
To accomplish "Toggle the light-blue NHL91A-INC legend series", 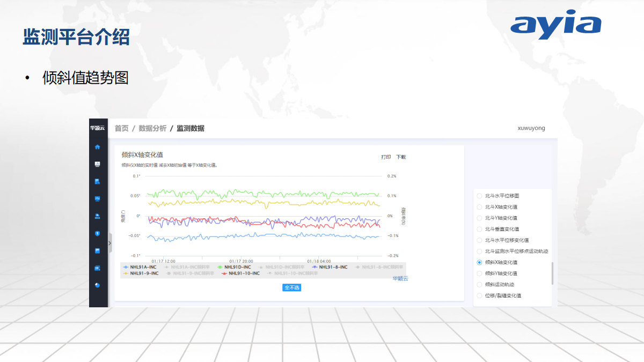I will [x=140, y=267].
